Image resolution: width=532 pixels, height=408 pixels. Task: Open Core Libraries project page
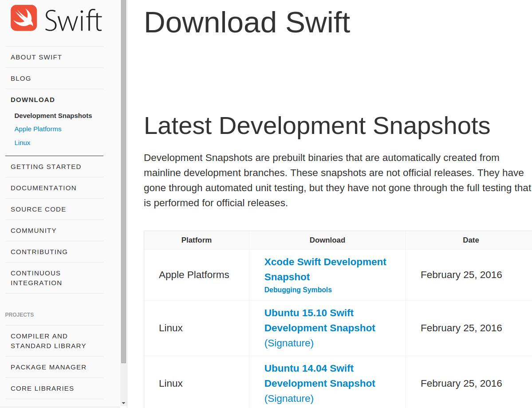[x=42, y=388]
